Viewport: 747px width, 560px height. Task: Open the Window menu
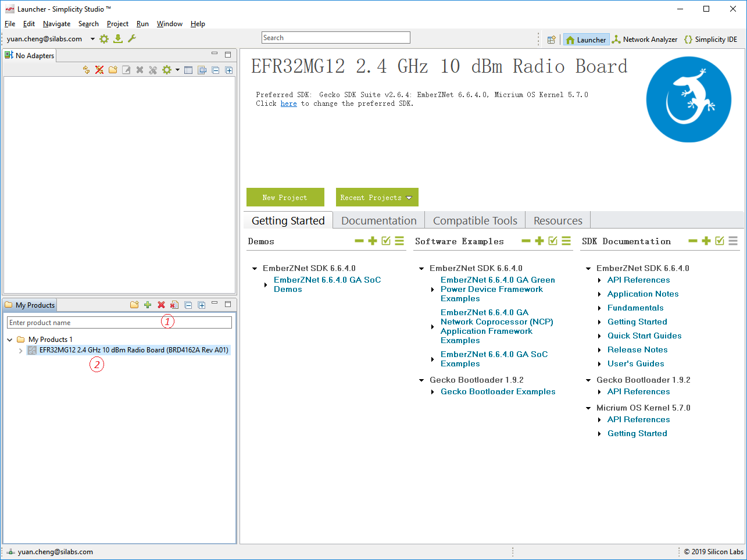tap(170, 24)
